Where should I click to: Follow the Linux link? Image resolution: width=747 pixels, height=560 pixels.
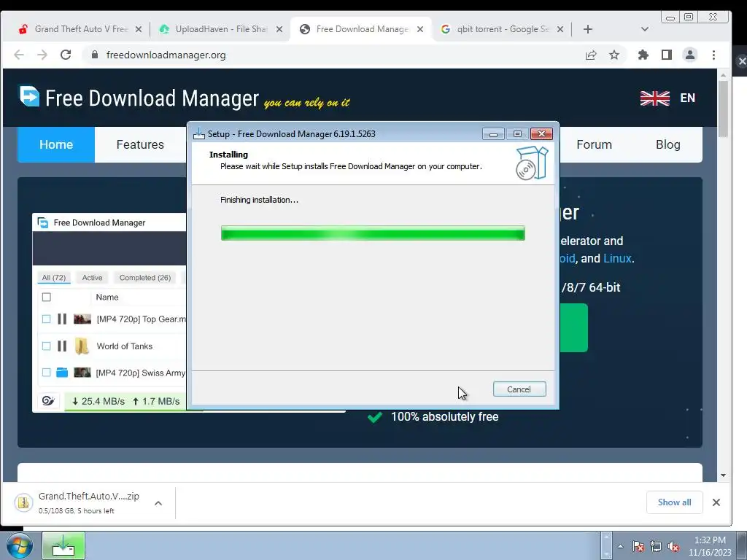pyautogui.click(x=617, y=259)
